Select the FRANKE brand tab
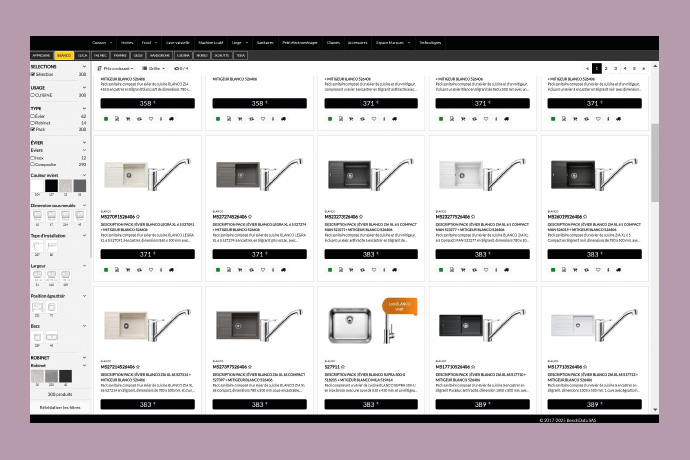Image resolution: width=690 pixels, height=460 pixels. (120, 55)
